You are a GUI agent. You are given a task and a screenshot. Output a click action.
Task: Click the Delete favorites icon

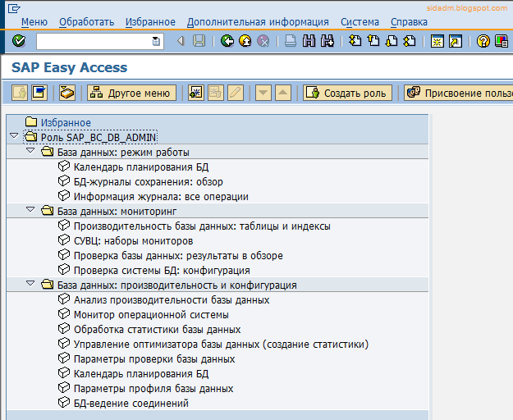click(216, 93)
